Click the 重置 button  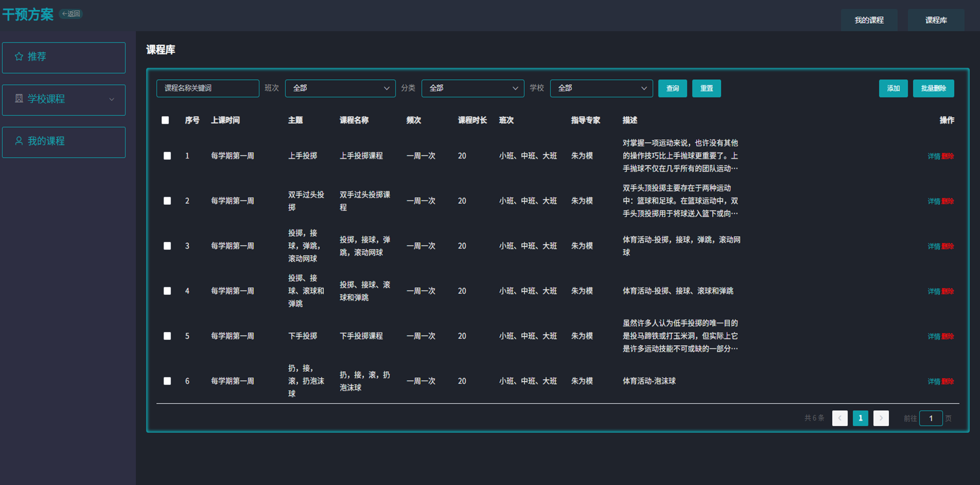(707, 88)
